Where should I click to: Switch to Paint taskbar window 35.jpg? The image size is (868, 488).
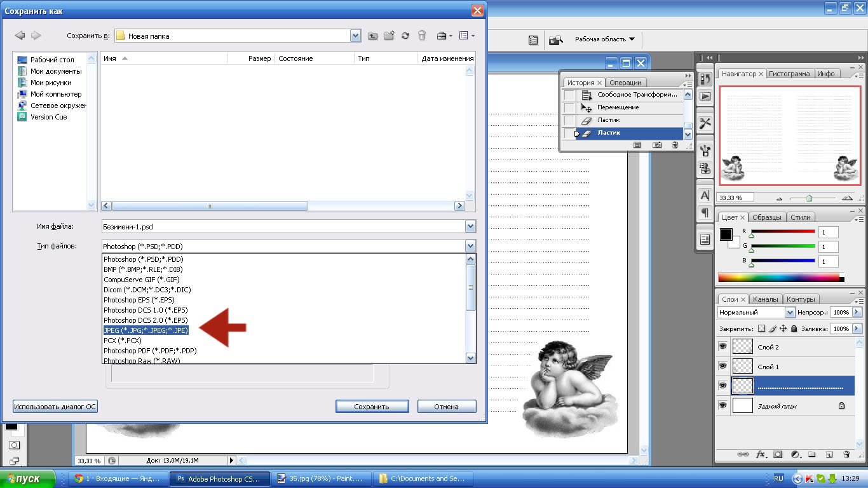point(322,478)
